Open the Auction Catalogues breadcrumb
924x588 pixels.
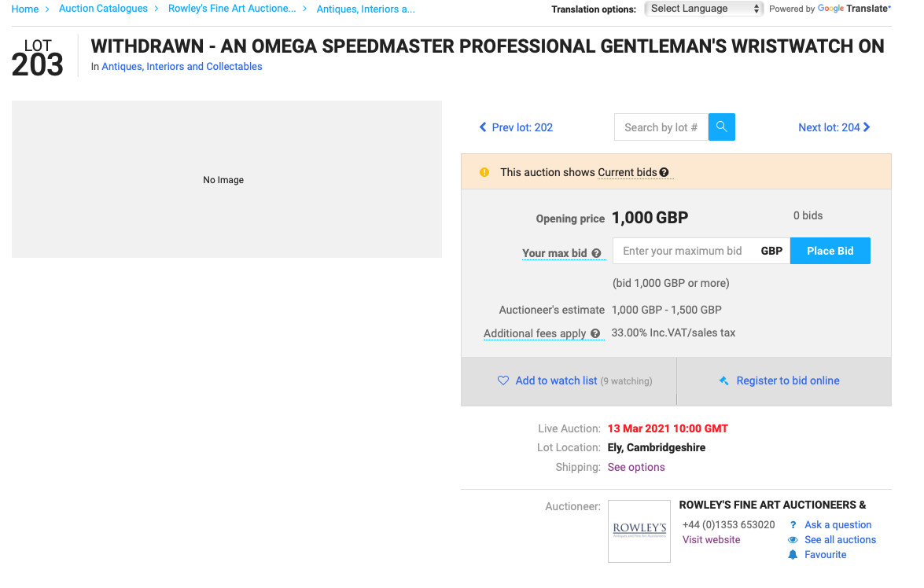(103, 9)
